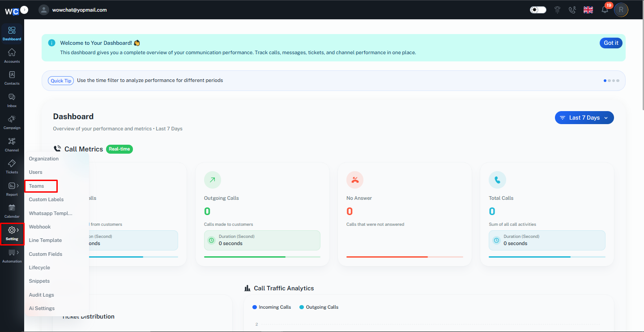Toggle Incoming Calls series in chart legend
Image resolution: width=644 pixels, height=332 pixels.
(272, 307)
